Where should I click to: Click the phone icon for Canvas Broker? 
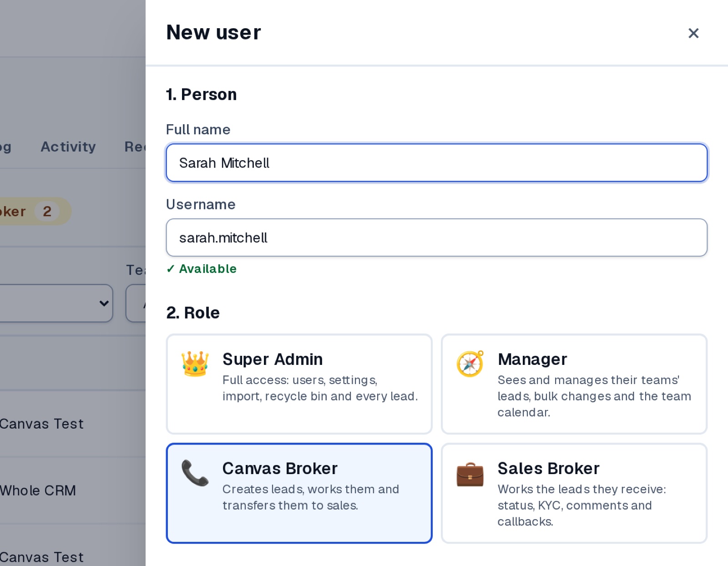195,473
